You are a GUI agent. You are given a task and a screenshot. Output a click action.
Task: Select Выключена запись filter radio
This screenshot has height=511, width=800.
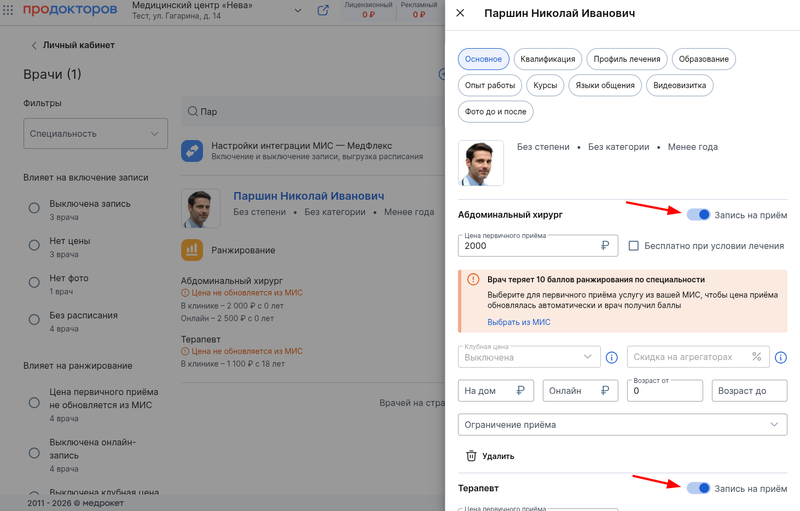tap(34, 208)
